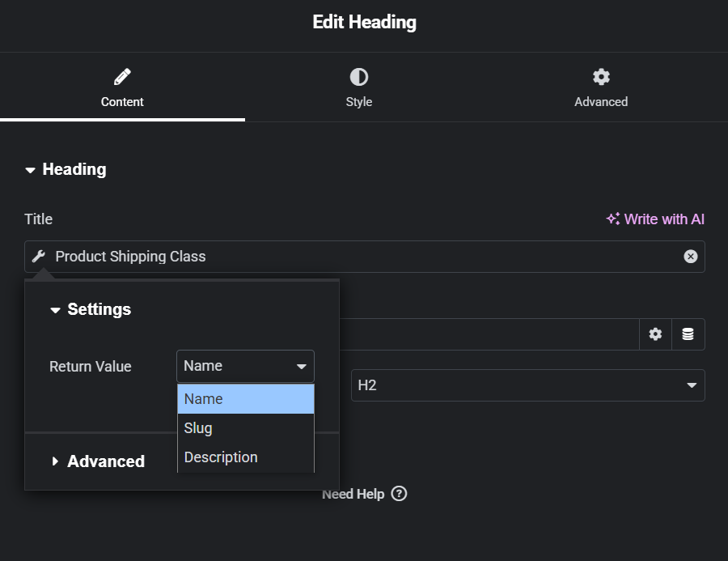Click the dynamic tags database icon

click(x=688, y=334)
